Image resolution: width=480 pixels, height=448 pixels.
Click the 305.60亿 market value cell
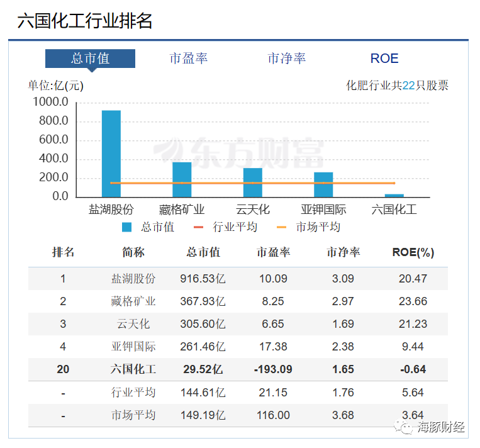tap(203, 324)
